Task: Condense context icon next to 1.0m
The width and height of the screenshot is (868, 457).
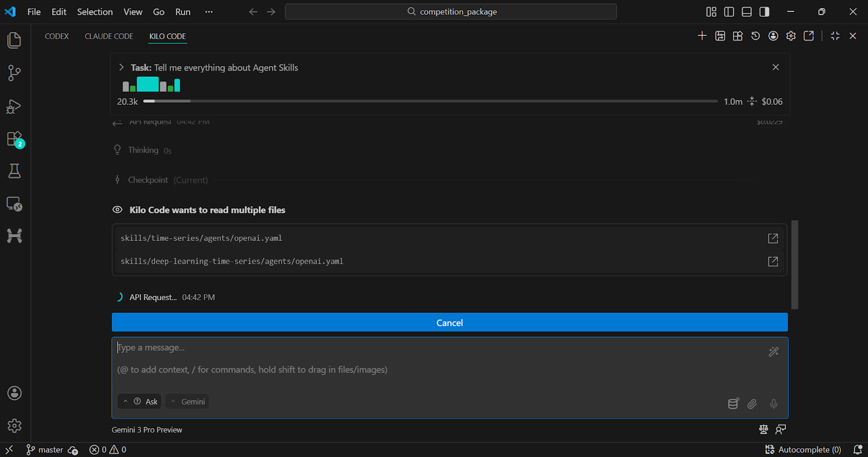Action: 752,101
